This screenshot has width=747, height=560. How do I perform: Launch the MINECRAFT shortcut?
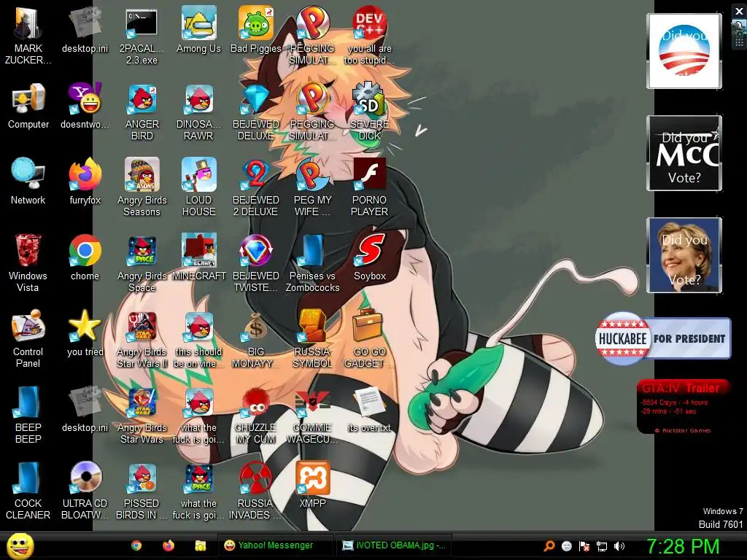pos(198,257)
